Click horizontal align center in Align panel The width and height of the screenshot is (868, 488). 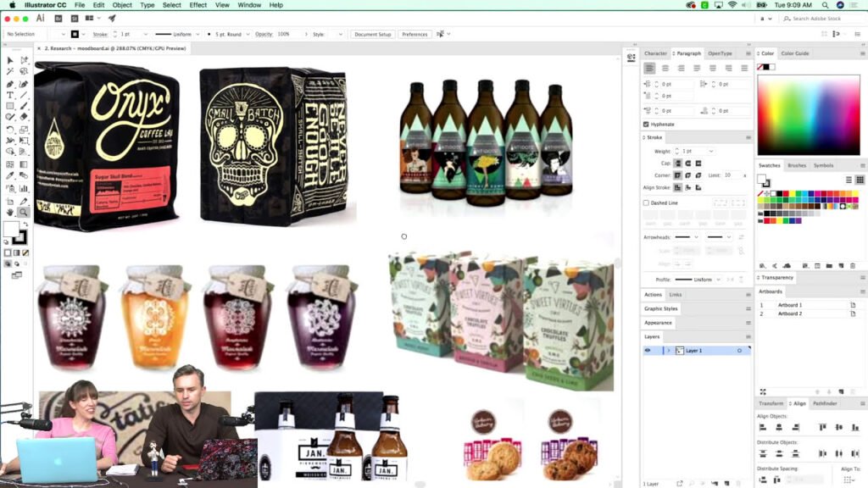[x=779, y=427]
